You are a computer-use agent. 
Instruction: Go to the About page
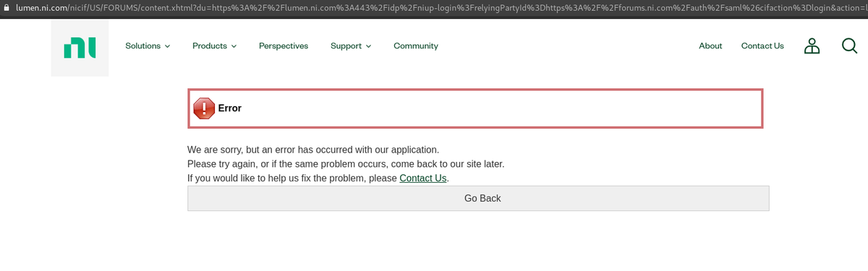coord(710,46)
